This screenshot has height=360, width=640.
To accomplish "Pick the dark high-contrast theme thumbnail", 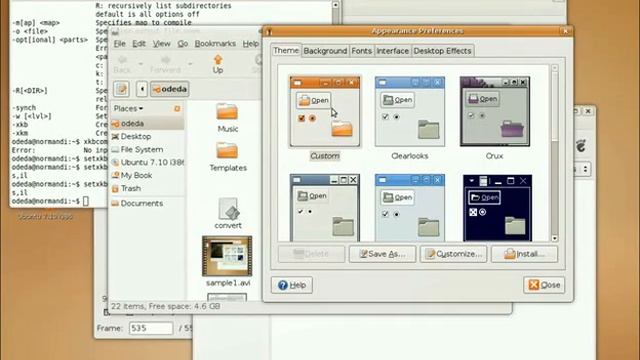I will [498, 208].
